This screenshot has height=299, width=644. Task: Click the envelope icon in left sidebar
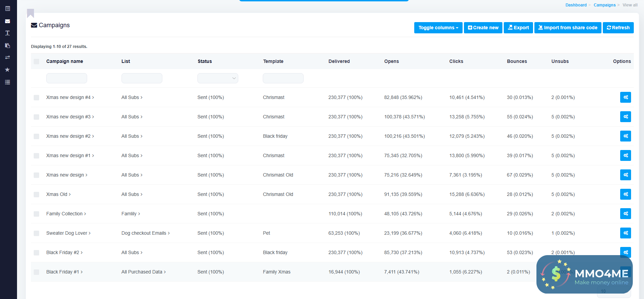coord(7,21)
